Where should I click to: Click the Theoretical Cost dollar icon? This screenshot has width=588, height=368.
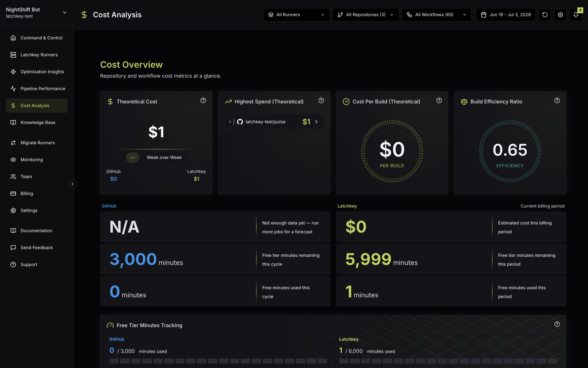110,102
